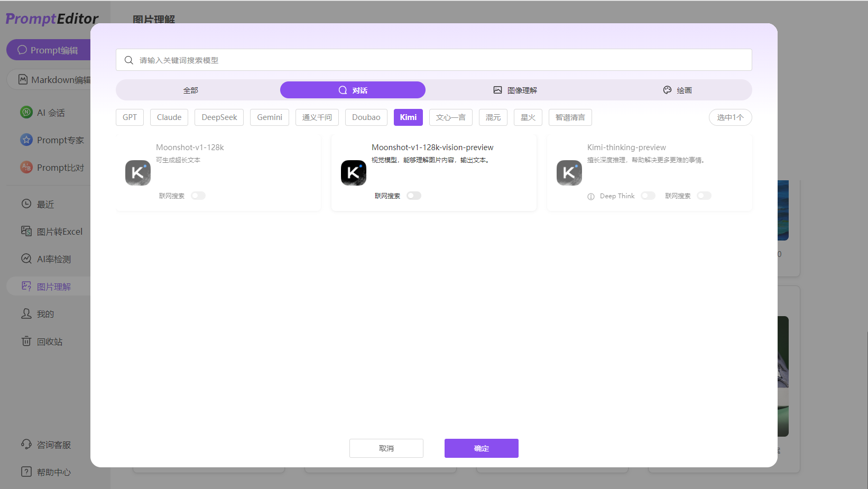Switch to the 图像理解 tab

click(516, 90)
